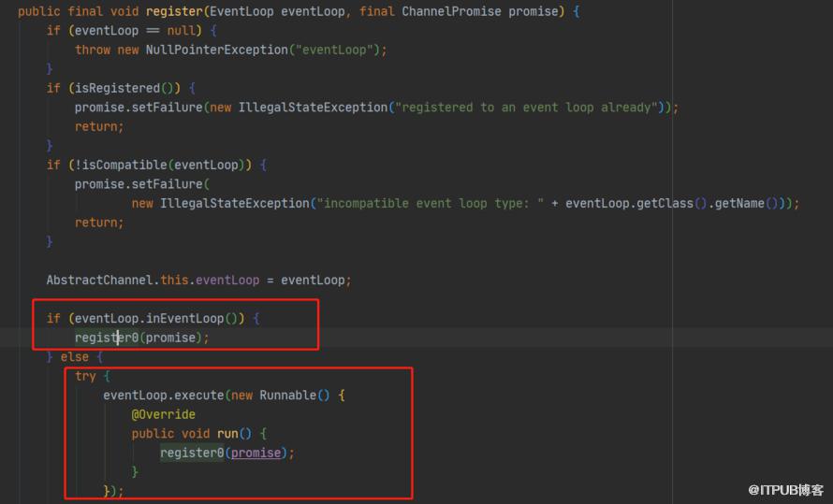Click the run method name

tap(227, 434)
